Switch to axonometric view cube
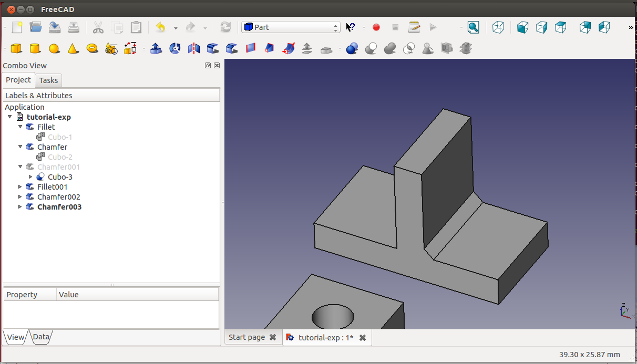637x364 pixels. pyautogui.click(x=498, y=27)
